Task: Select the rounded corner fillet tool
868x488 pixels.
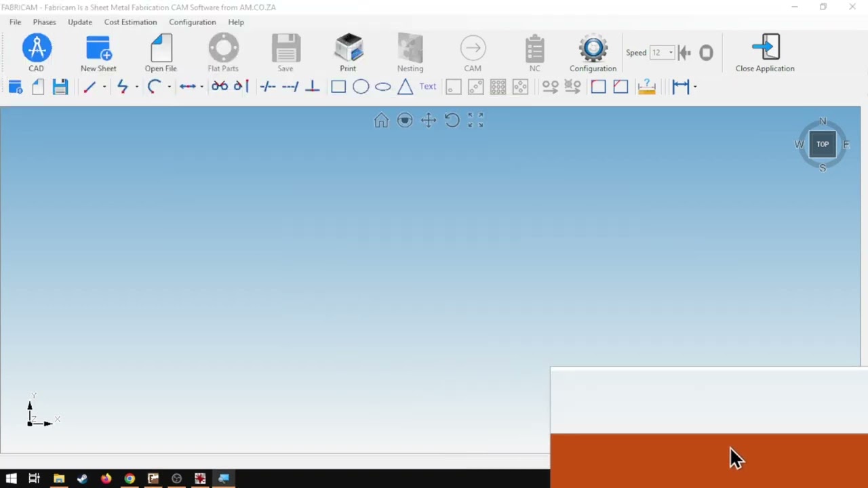Action: coord(598,87)
